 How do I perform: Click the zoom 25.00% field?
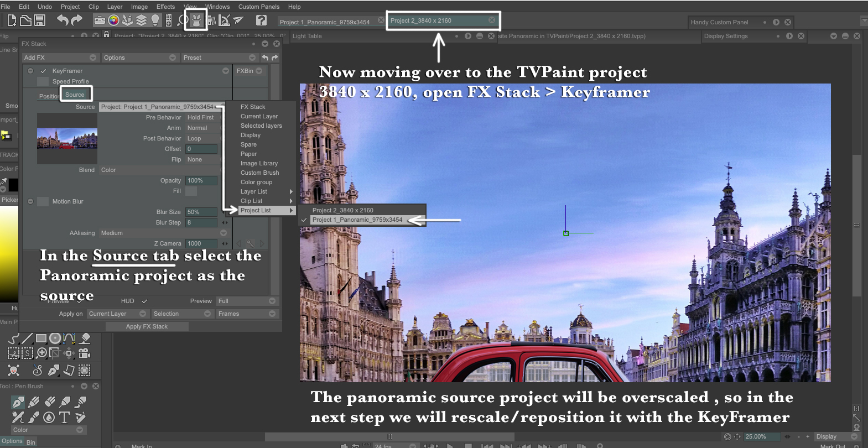(762, 436)
